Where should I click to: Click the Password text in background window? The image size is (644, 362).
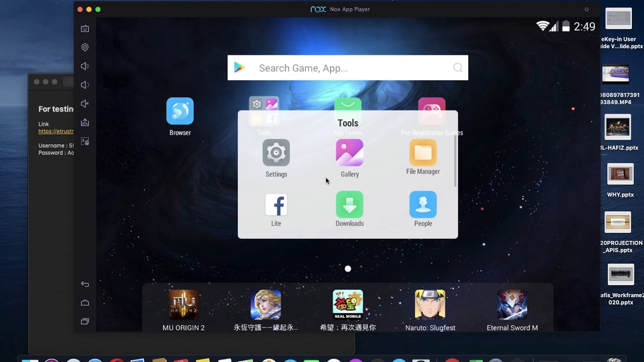click(56, 153)
